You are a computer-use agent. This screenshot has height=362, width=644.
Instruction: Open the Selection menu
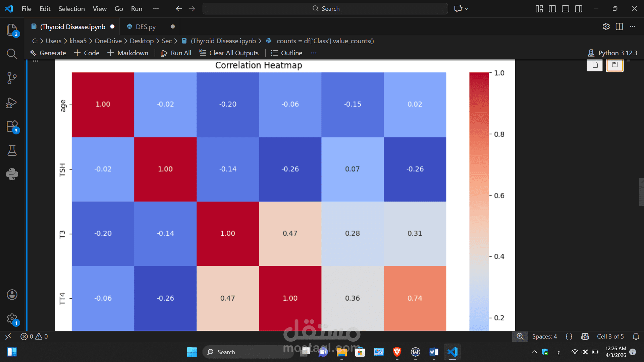71,9
